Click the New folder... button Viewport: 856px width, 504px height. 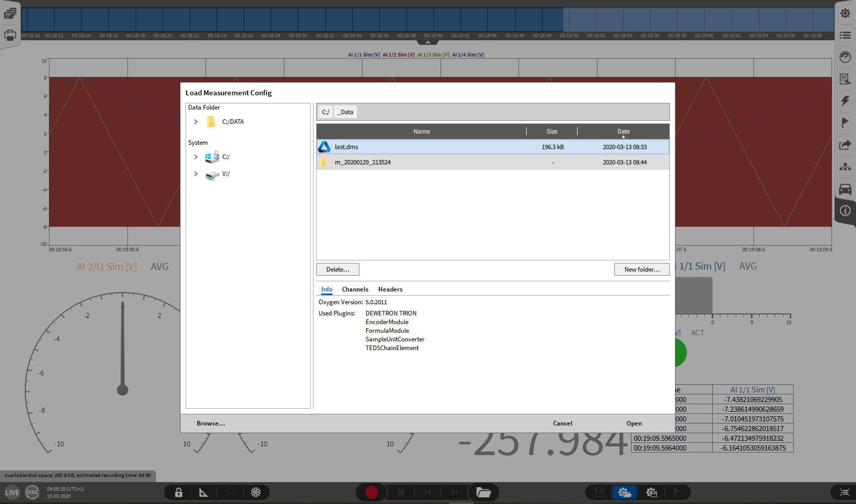(641, 270)
